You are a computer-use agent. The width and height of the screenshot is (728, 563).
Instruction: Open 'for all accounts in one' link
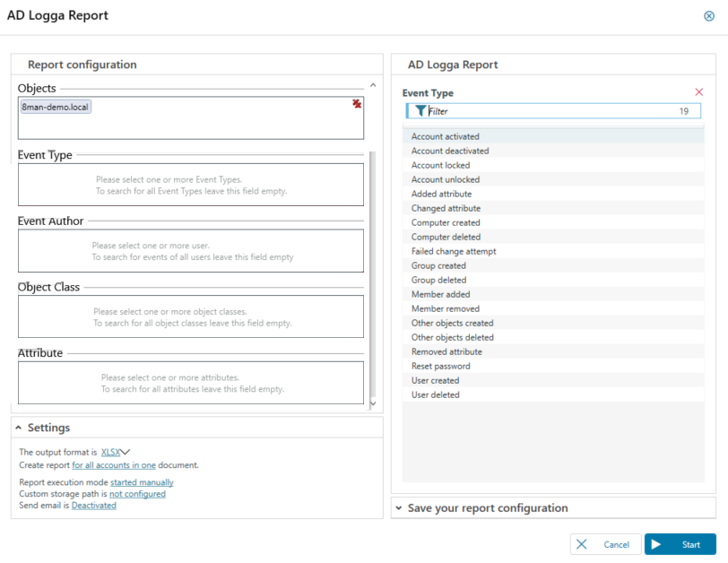coord(114,465)
